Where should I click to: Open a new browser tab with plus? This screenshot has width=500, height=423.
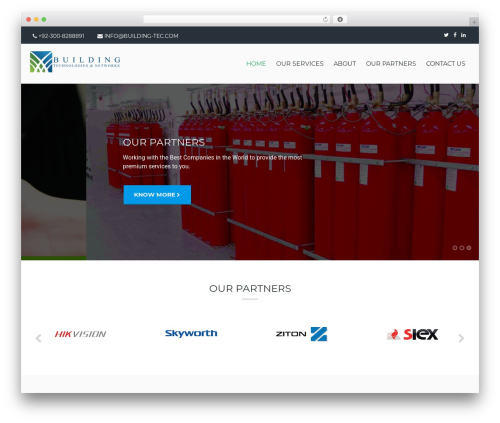(x=474, y=22)
